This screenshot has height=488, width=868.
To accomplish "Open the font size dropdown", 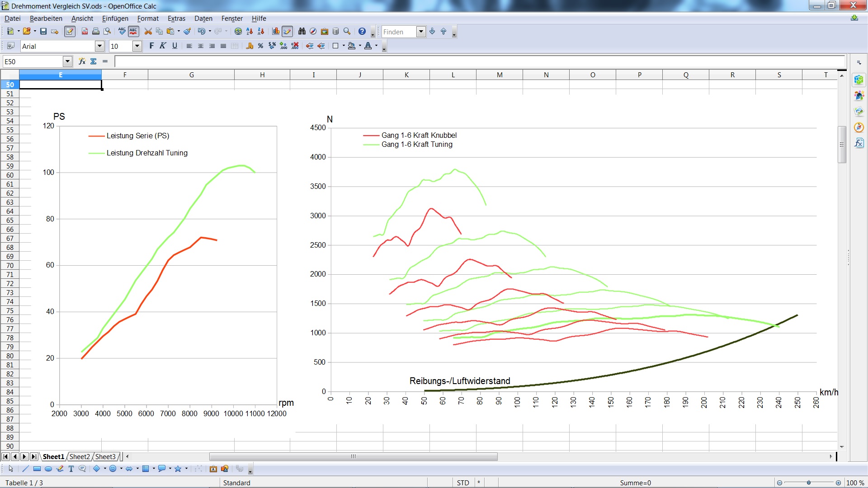I will [x=137, y=46].
